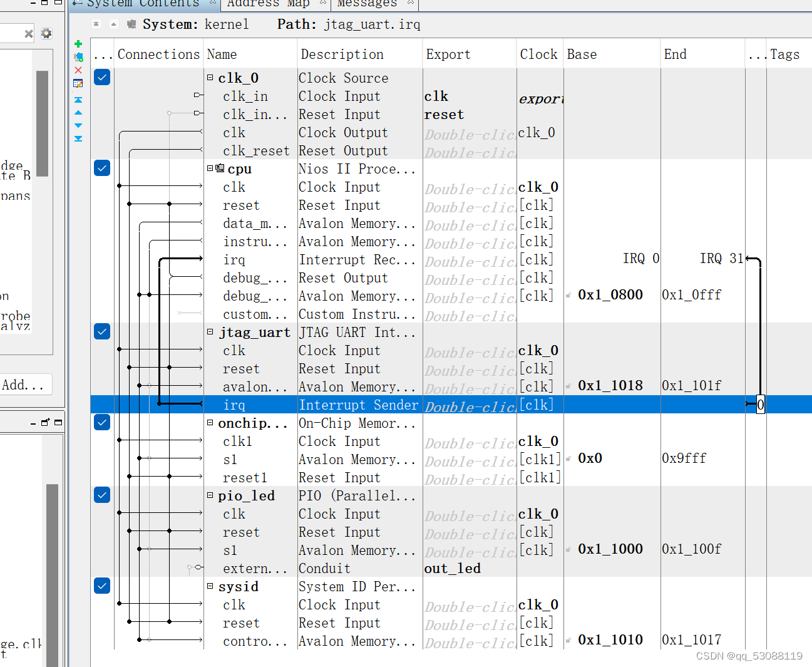Toggle lock icon beside base address 0x0
Screen dimensions: 812x667
[x=568, y=458]
